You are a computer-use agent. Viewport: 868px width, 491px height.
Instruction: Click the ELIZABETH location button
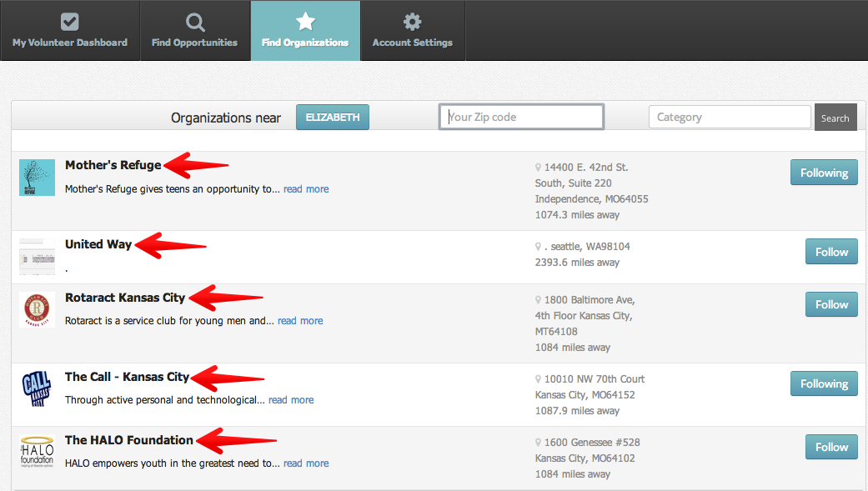pos(332,118)
